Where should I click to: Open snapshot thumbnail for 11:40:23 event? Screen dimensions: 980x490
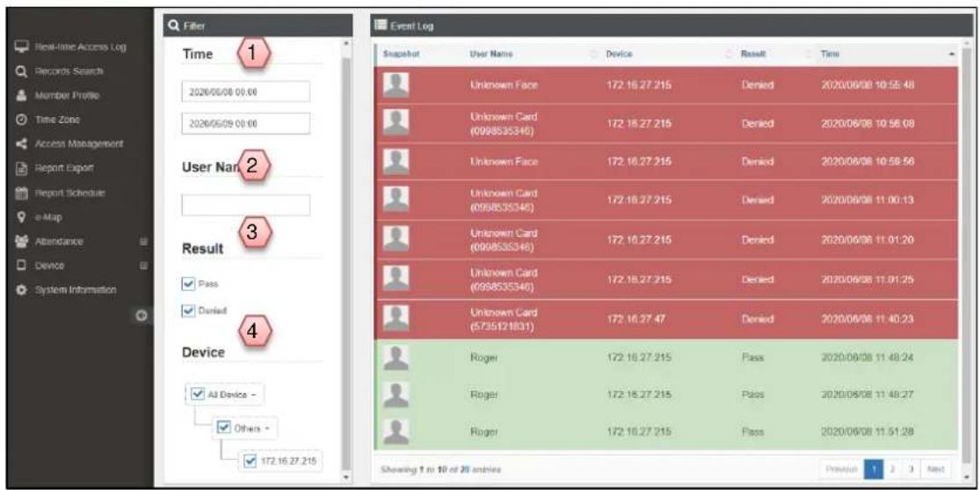coord(395,318)
